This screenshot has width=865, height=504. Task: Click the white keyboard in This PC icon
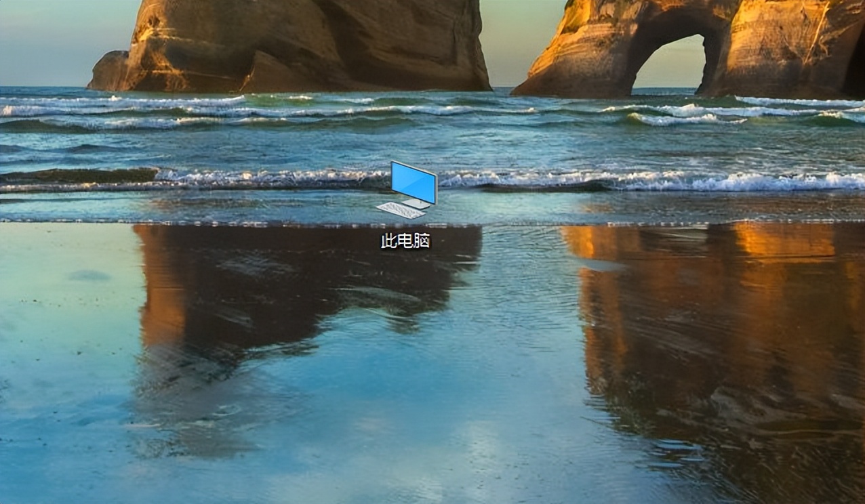tap(401, 210)
